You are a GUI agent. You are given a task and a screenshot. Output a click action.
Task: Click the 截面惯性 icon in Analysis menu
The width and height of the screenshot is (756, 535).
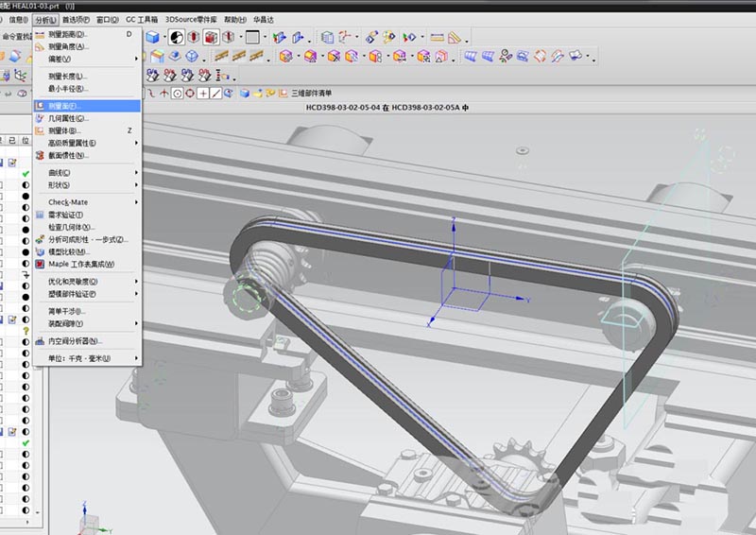(40, 155)
